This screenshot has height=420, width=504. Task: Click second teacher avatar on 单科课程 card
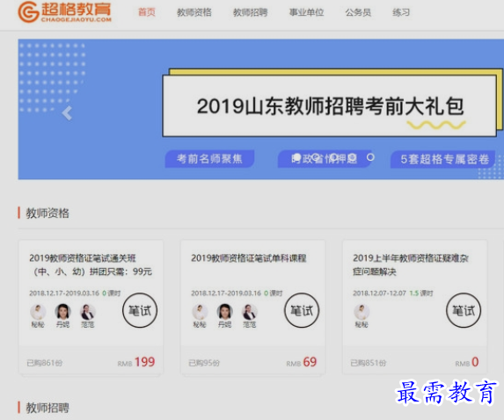(224, 311)
